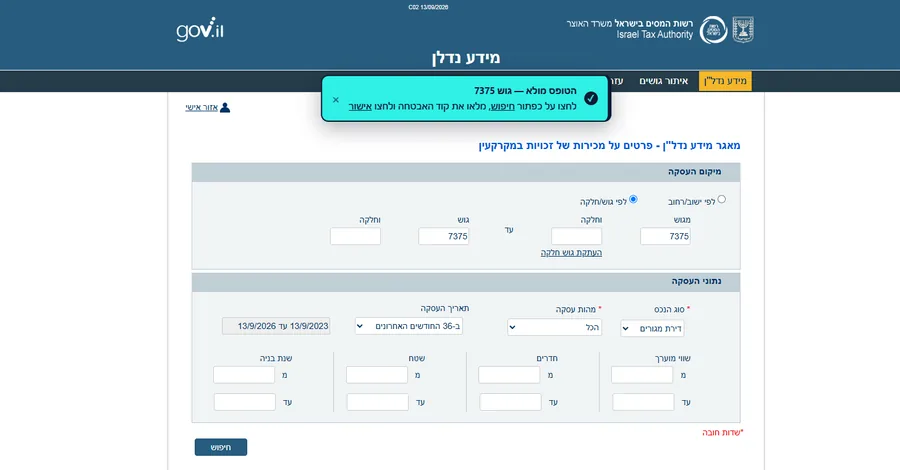The width and height of the screenshot is (900, 470).
Task: Open the מהות עסקה dropdown showing הכל
Action: [554, 327]
